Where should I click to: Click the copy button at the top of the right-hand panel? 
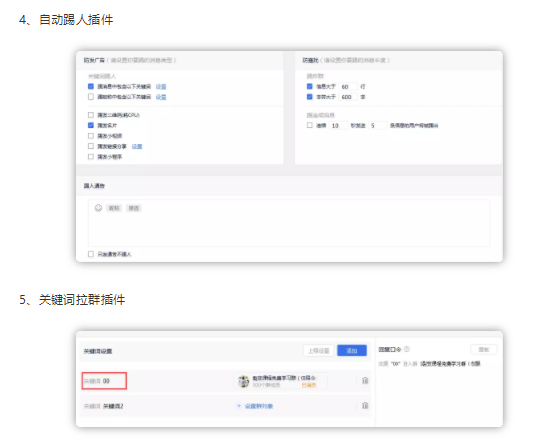click(x=483, y=350)
